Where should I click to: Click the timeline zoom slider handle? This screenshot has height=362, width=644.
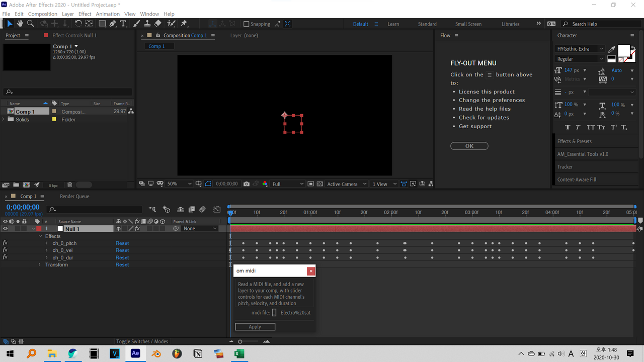tap(240, 342)
